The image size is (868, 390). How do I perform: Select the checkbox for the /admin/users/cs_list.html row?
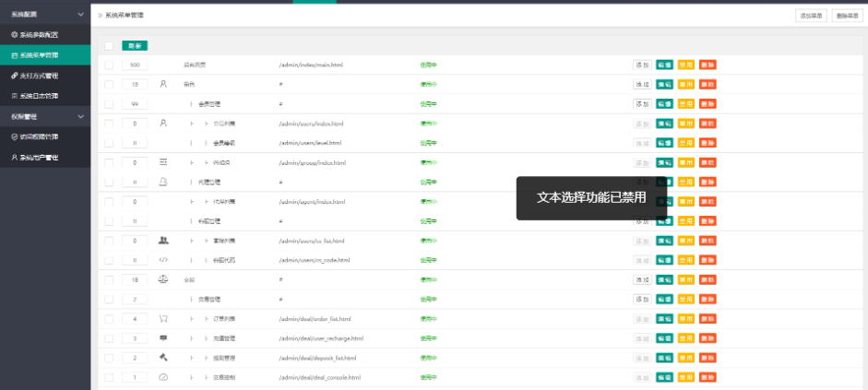[x=109, y=241]
